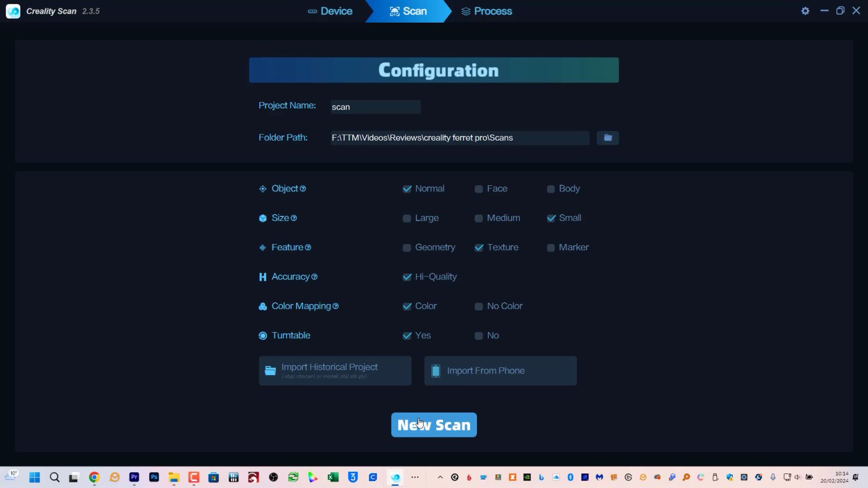
Task: Toggle the Hi-Quality accuracy checkbox
Action: tap(407, 277)
